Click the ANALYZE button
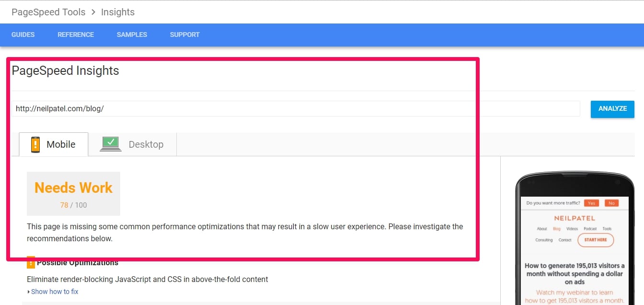This screenshot has width=644, height=305. pyautogui.click(x=612, y=109)
